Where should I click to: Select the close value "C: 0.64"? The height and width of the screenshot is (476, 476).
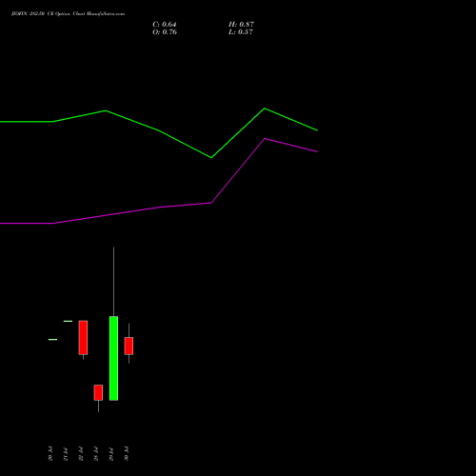click(165, 25)
